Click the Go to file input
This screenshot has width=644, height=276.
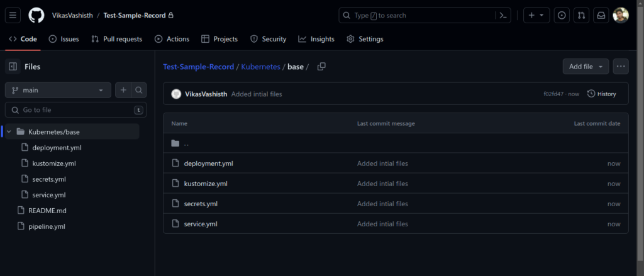click(75, 110)
